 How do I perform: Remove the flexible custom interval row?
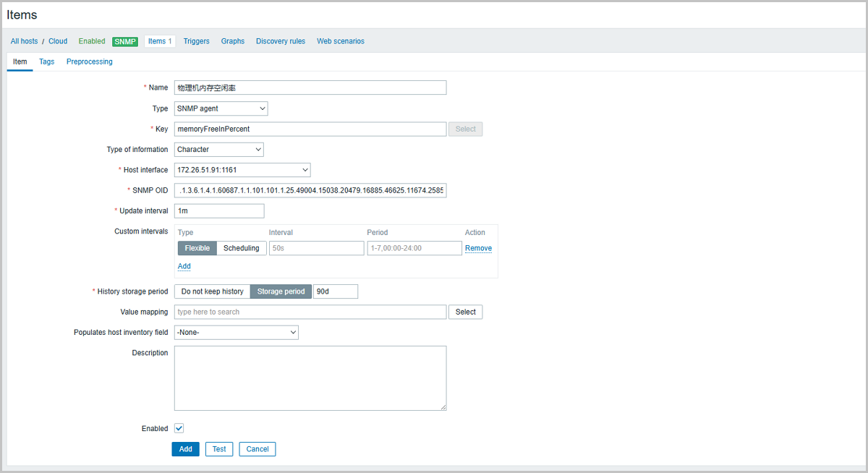click(477, 247)
